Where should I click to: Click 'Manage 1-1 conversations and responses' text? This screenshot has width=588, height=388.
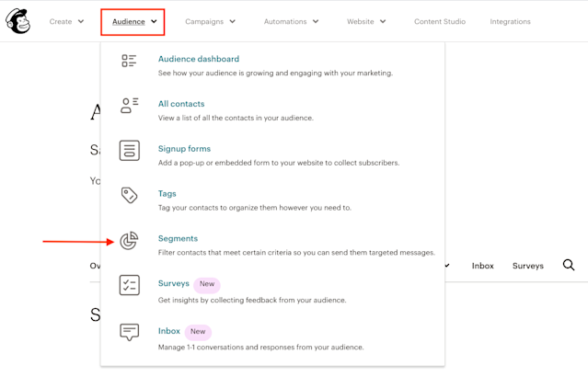click(x=260, y=348)
